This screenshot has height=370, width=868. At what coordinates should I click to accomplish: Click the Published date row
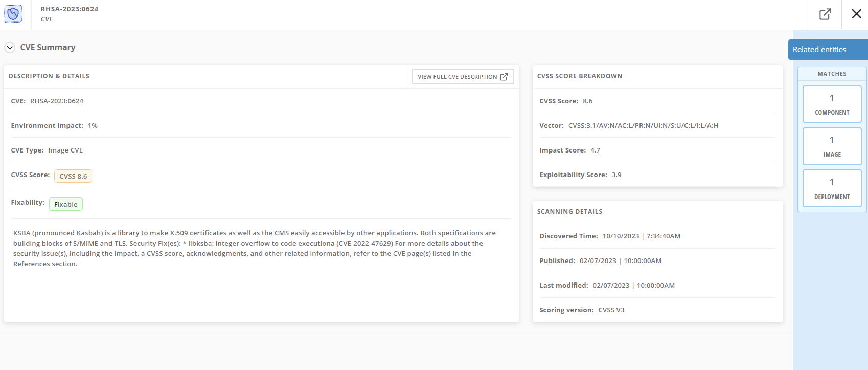[657, 261]
